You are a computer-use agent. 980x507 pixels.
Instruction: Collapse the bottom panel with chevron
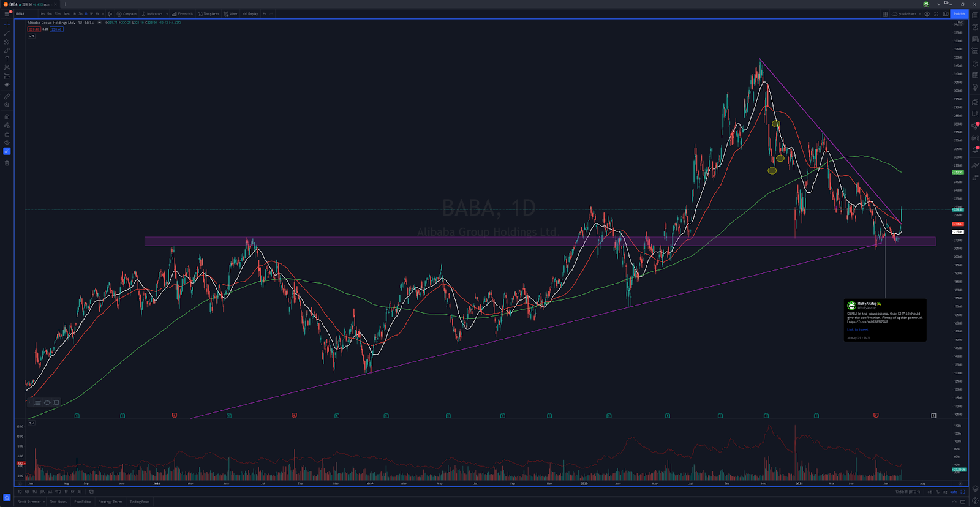(954, 501)
